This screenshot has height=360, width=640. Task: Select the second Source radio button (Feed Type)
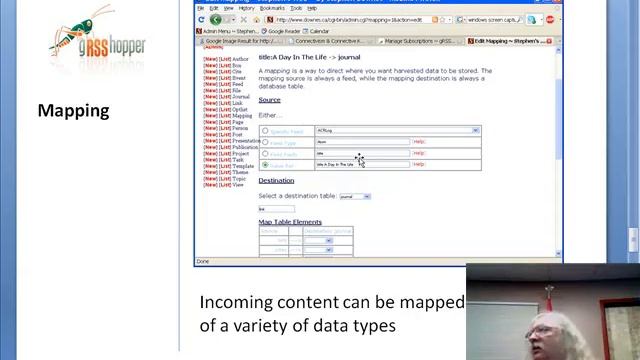click(265, 142)
